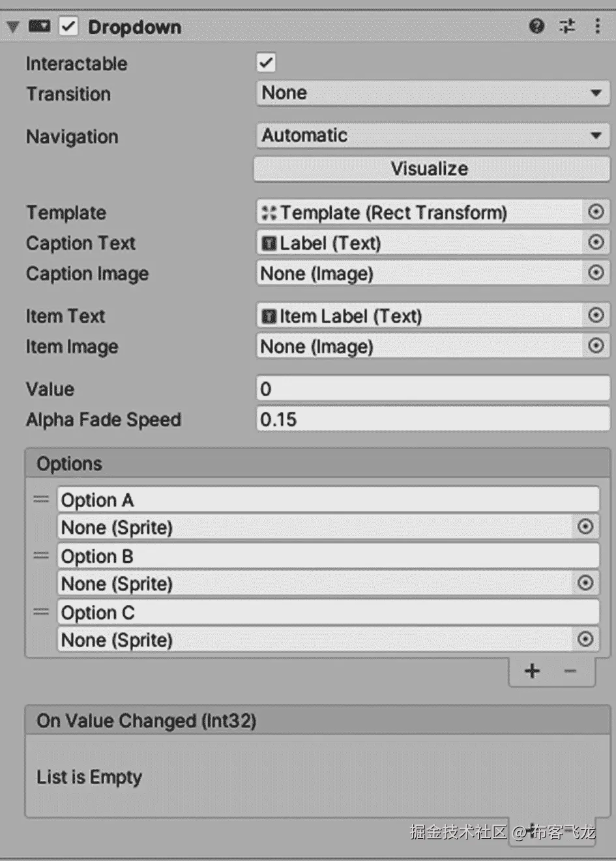The height and width of the screenshot is (861, 616).
Task: Open object picker for Item Text field
Action: [596, 315]
